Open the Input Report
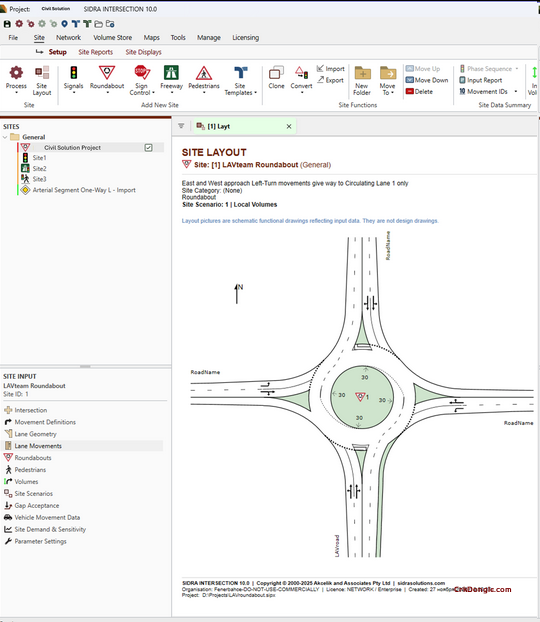The image size is (540, 622). (x=481, y=80)
